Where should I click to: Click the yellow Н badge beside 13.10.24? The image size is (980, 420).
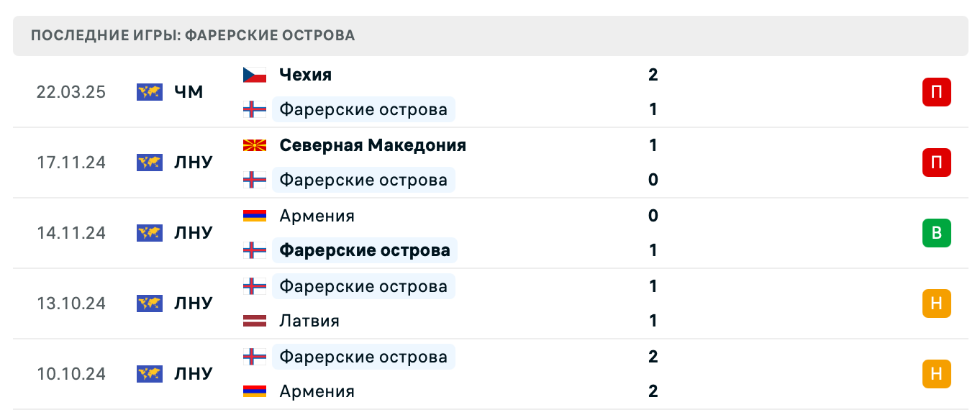(x=936, y=303)
